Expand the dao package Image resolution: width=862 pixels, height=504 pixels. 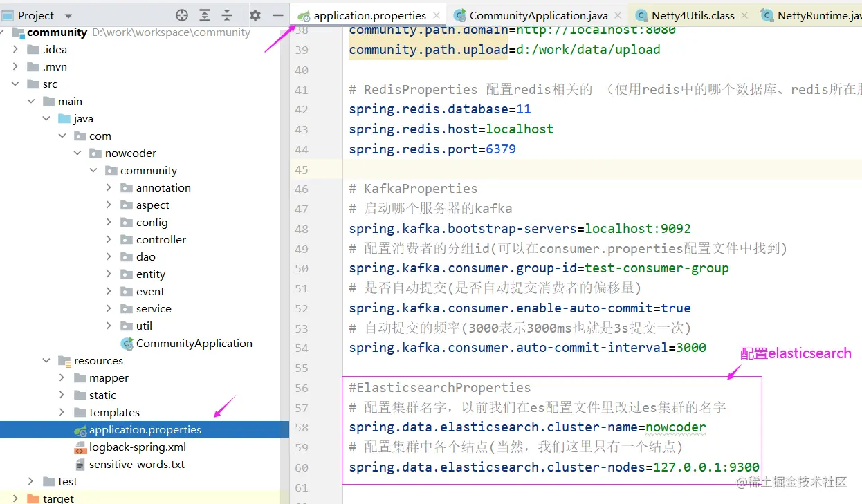point(109,257)
